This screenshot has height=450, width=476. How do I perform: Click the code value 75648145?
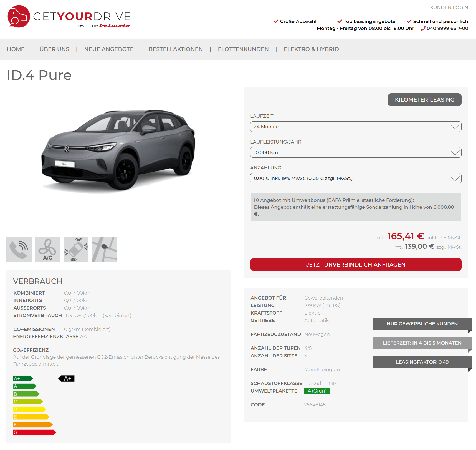point(315,405)
